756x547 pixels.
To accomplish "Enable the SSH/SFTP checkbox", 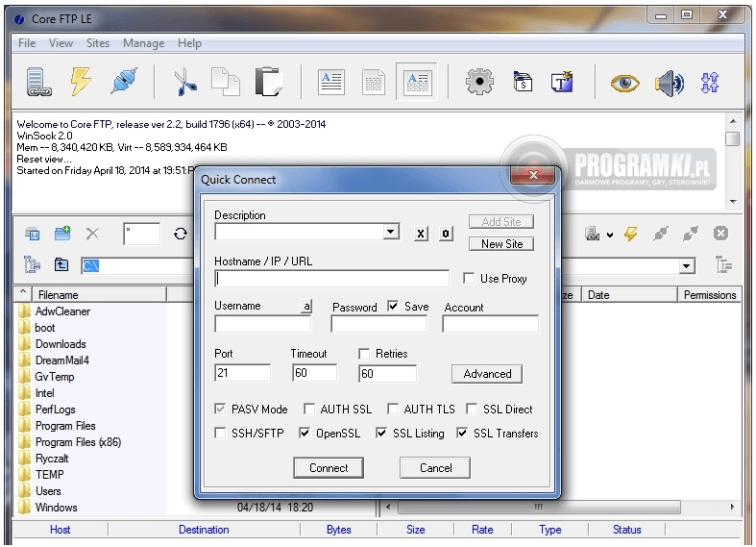I will [x=220, y=434].
